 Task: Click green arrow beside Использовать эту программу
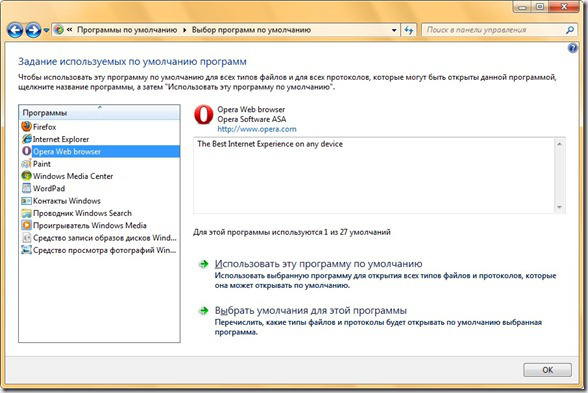(204, 264)
